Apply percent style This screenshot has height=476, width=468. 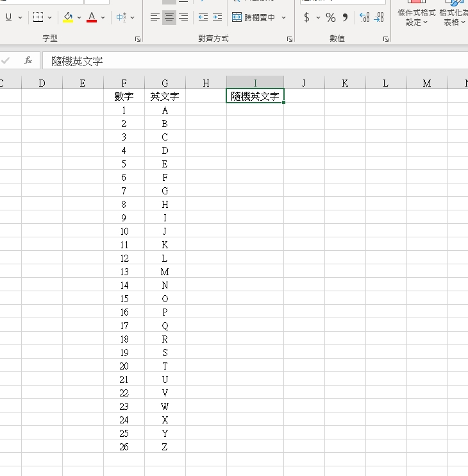[331, 17]
